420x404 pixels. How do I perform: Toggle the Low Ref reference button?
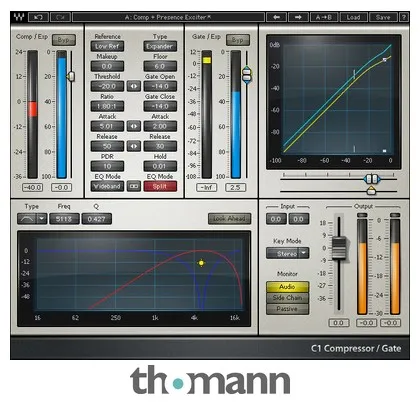point(107,46)
